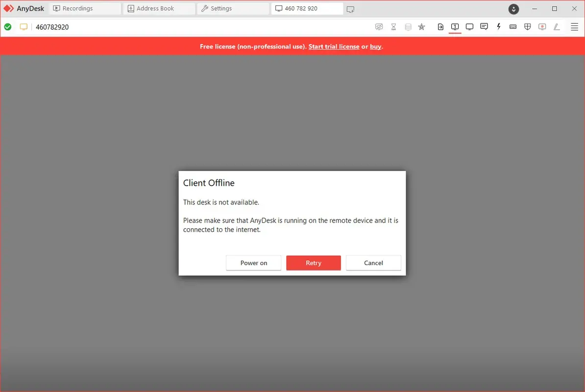Click the favorites star icon
Screen dimensions: 585x392
pyautogui.click(x=422, y=27)
